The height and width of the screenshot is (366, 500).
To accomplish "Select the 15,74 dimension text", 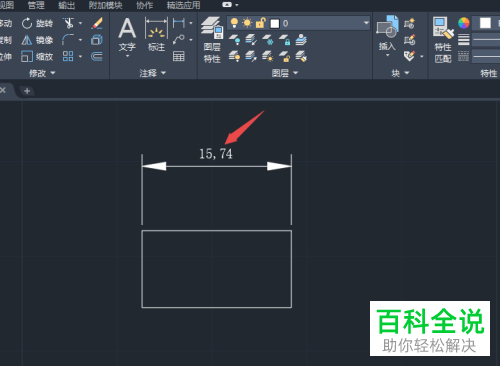I will (x=216, y=154).
